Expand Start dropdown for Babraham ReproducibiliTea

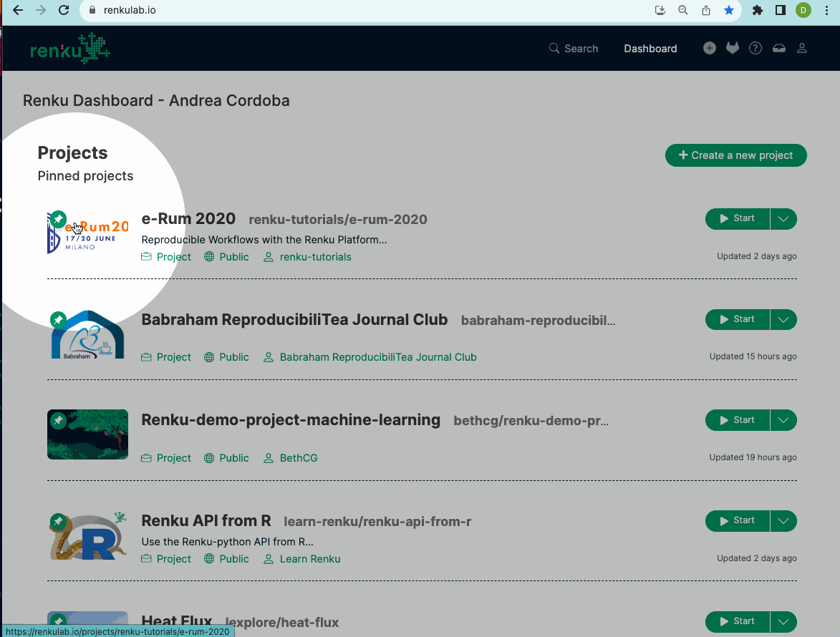click(783, 320)
